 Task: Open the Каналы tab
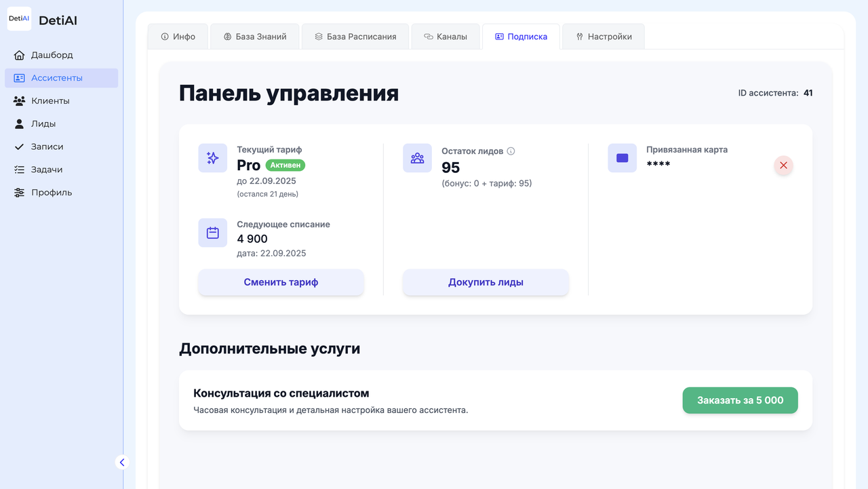[x=446, y=36]
